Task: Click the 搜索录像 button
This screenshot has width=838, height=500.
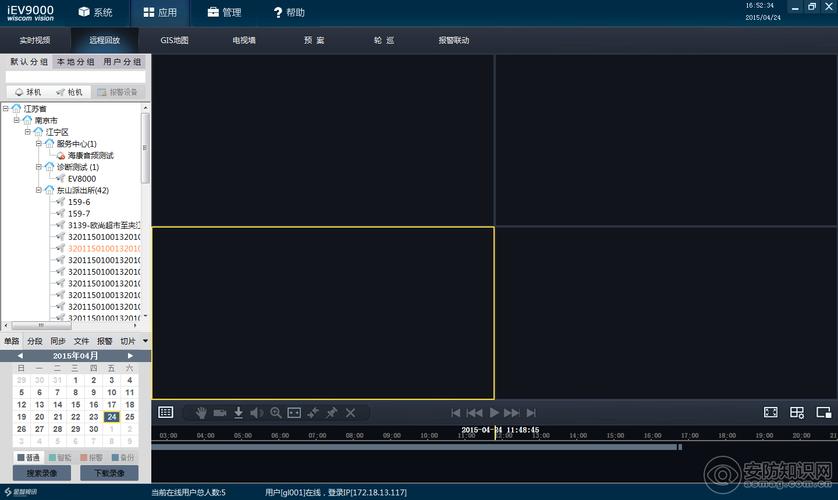Action: tap(42, 473)
